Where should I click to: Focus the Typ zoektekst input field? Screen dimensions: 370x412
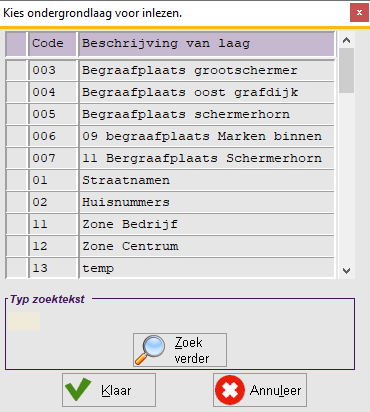[x=24, y=321]
